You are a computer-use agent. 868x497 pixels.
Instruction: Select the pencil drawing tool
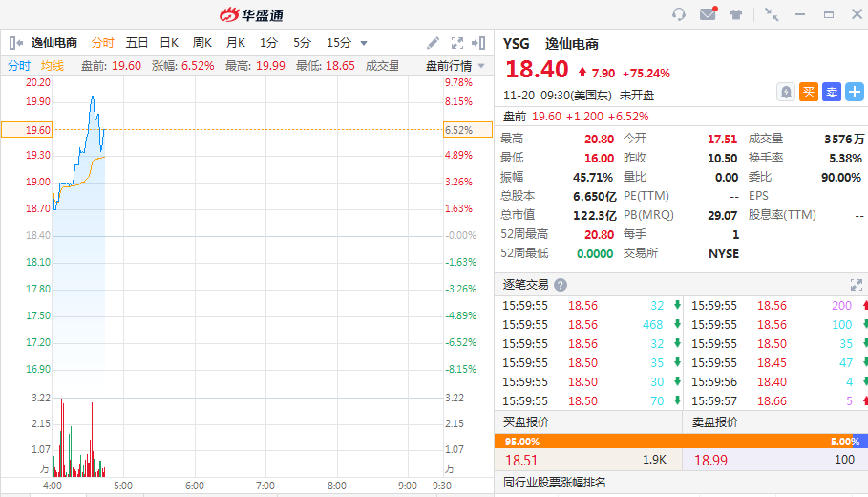point(433,43)
